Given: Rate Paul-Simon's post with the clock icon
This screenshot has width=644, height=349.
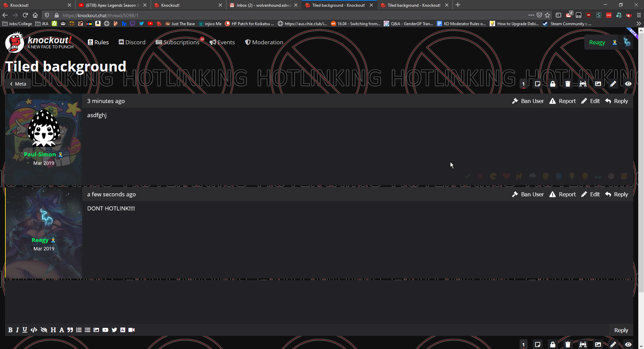Looking at the screenshot, I should [x=611, y=176].
